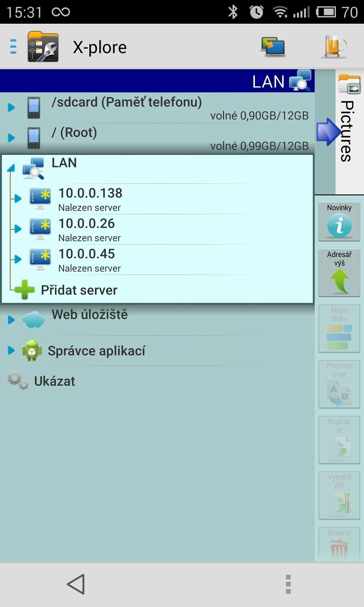This screenshot has height=607, width=364.
Task: Tap the beer mug donate icon
Action: [334, 47]
